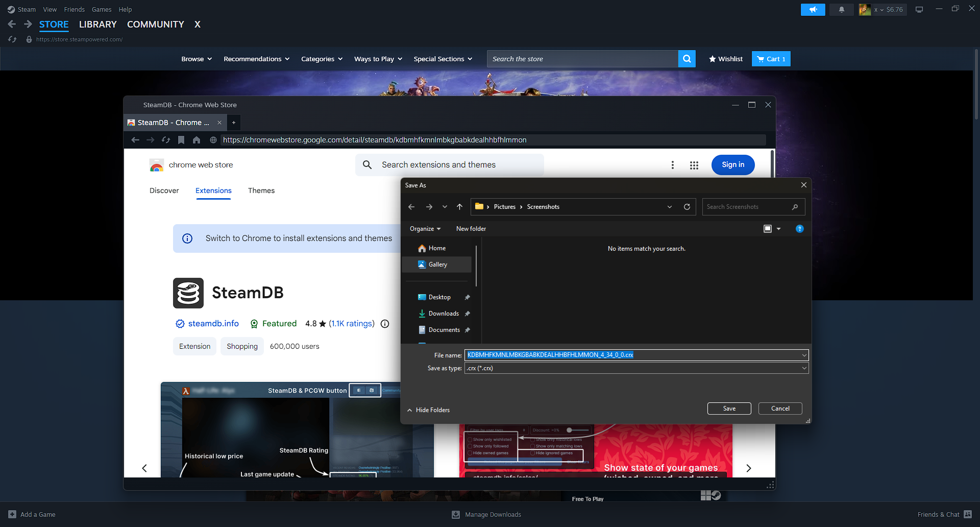Click the home icon in browser toolbar
The height and width of the screenshot is (527, 980).
(197, 140)
